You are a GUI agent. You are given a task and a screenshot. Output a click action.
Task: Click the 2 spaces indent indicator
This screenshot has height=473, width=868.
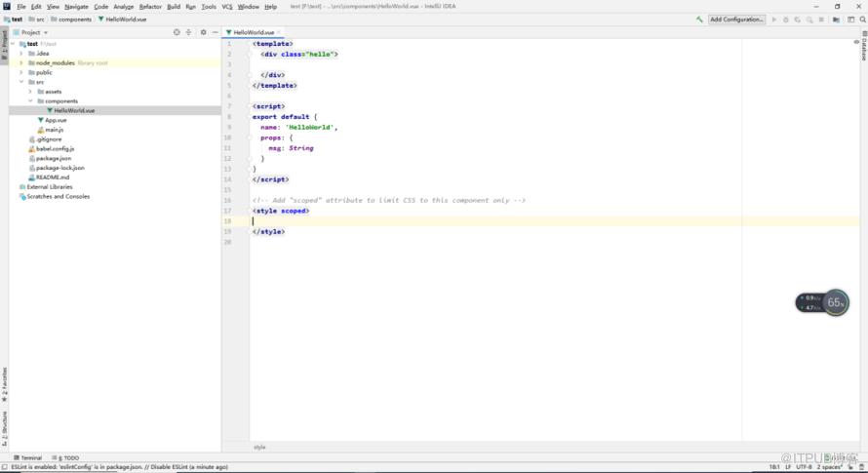pos(829,467)
